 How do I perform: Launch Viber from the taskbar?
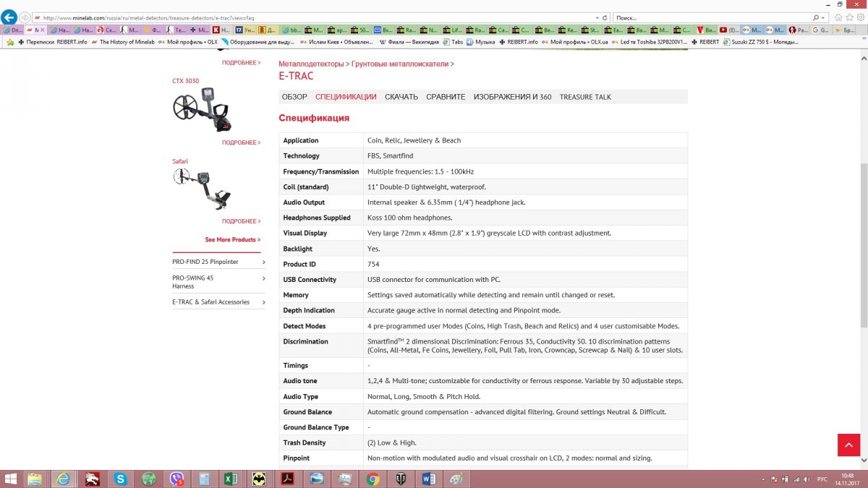pos(176,479)
